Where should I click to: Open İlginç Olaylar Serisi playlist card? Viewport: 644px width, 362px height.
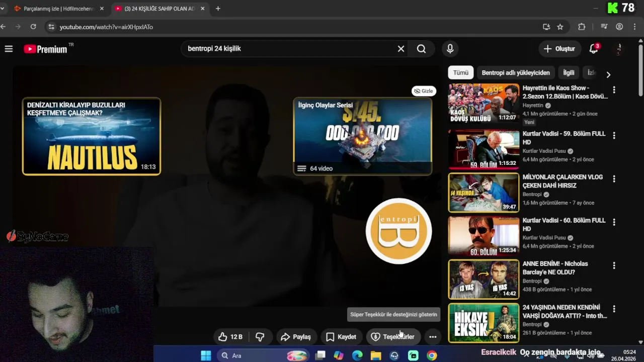pos(362,136)
